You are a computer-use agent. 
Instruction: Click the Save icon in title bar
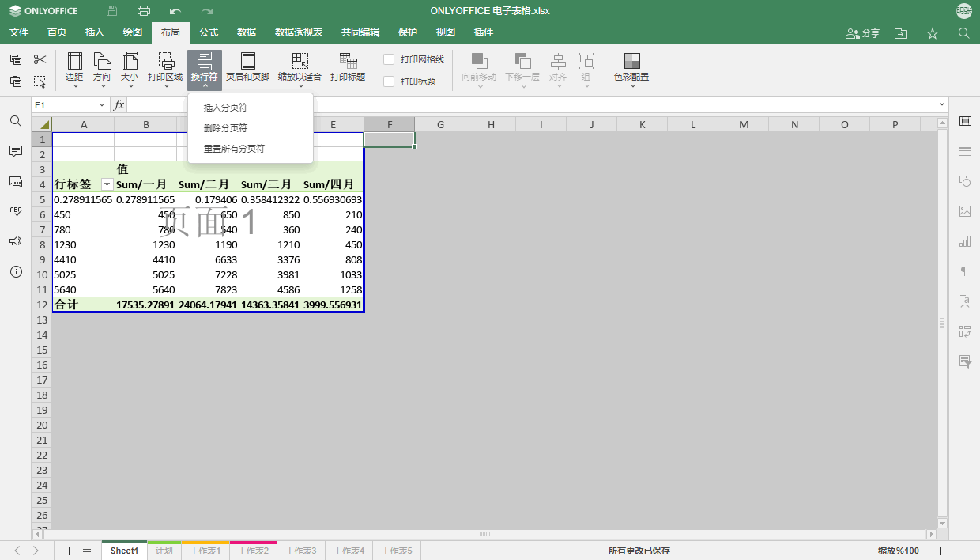click(x=111, y=11)
